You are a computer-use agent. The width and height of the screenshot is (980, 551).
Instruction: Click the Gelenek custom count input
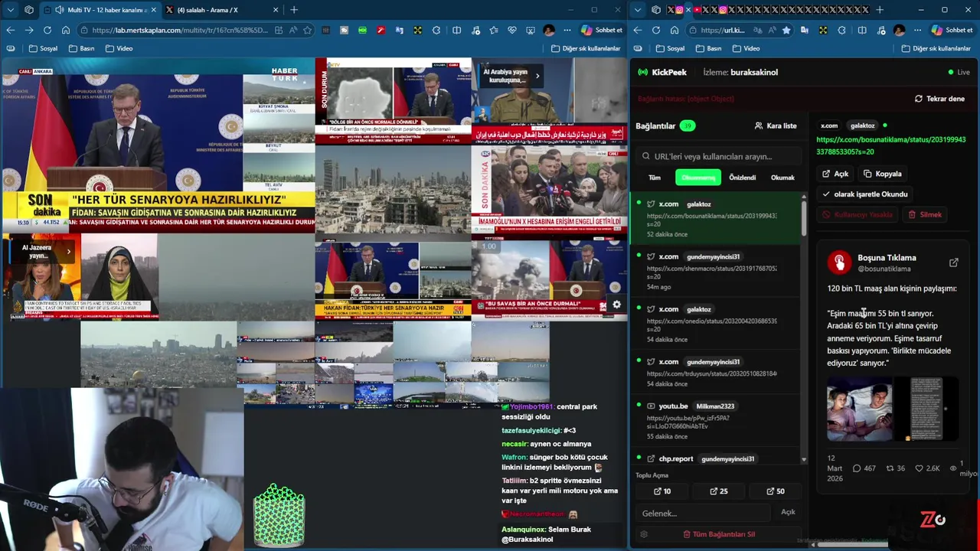tap(704, 513)
